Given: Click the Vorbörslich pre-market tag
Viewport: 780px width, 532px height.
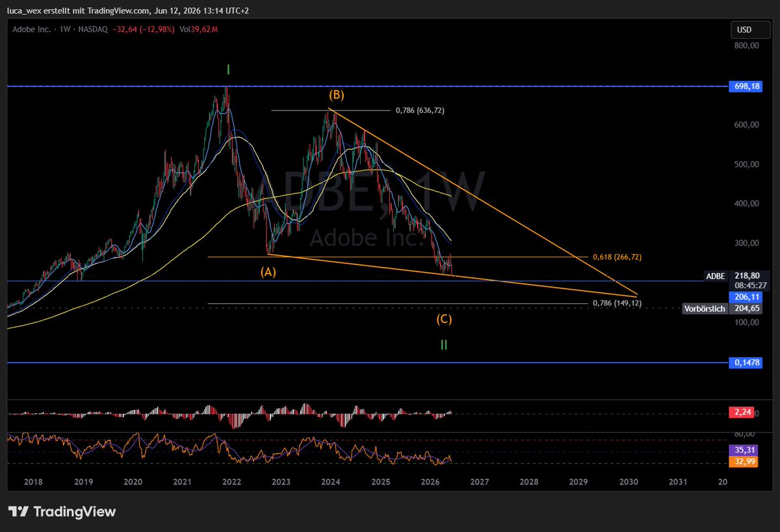Looking at the screenshot, I should click(x=705, y=309).
